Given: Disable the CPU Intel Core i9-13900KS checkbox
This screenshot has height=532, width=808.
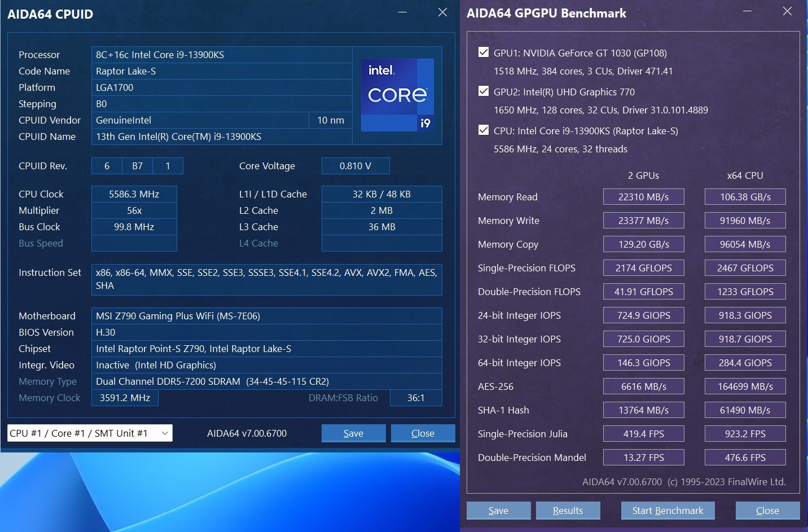Looking at the screenshot, I should click(484, 130).
